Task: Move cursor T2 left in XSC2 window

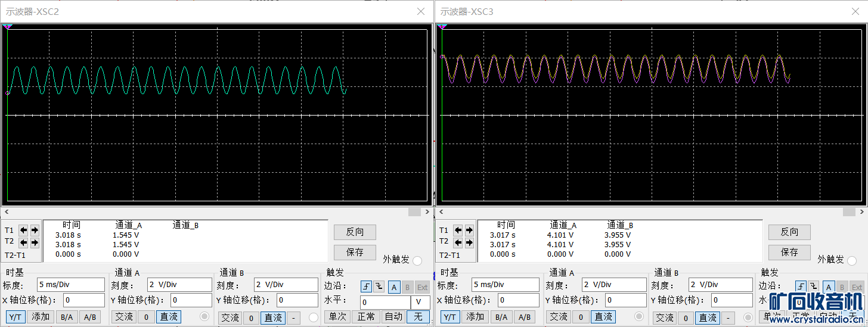Action: (x=23, y=242)
